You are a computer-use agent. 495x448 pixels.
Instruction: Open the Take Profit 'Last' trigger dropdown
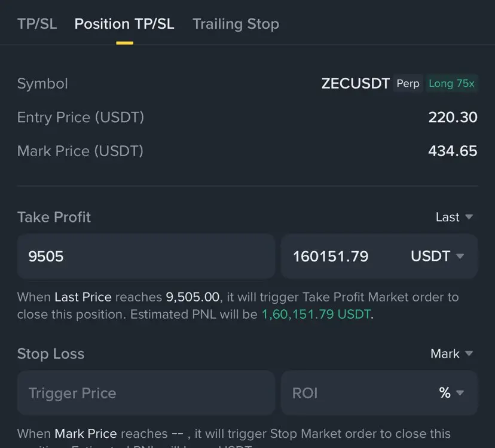tap(454, 217)
